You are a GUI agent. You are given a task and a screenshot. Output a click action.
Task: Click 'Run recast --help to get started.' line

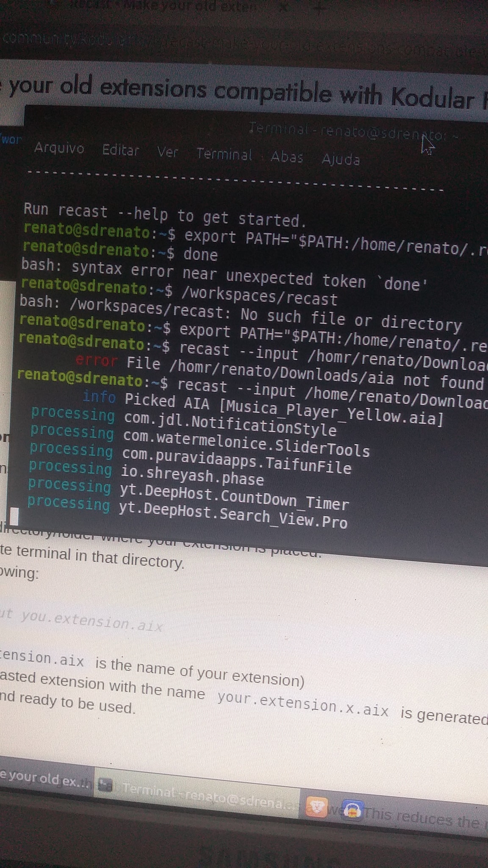pos(165,215)
